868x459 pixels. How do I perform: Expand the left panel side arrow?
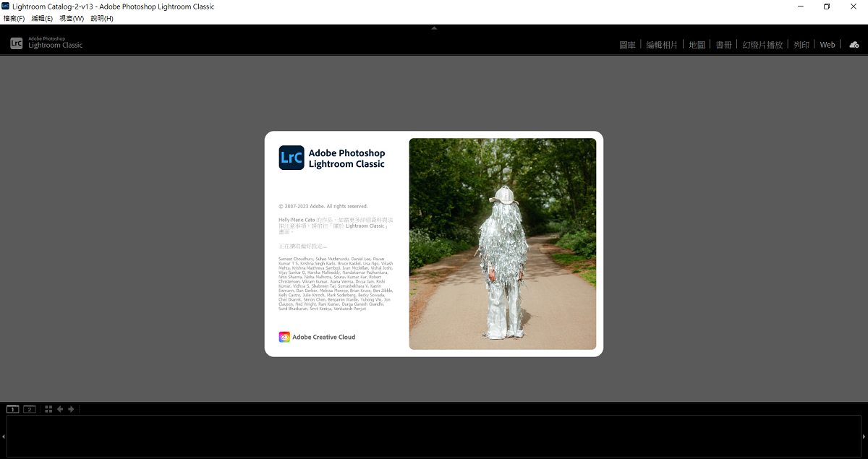point(3,437)
